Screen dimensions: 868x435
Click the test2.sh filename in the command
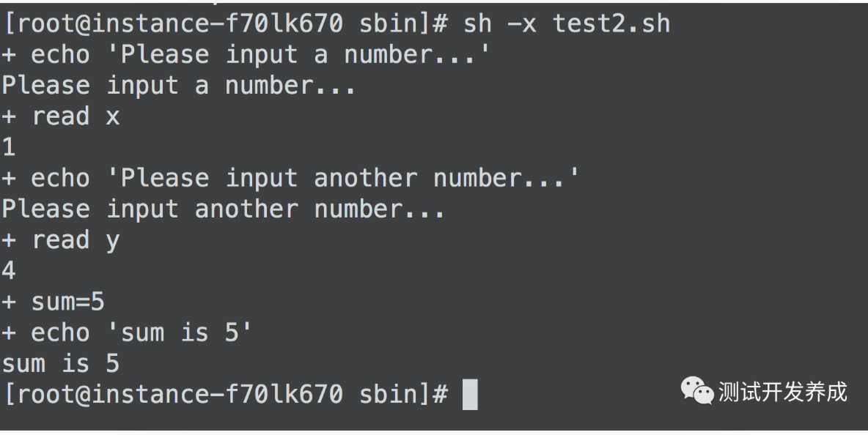611,24
